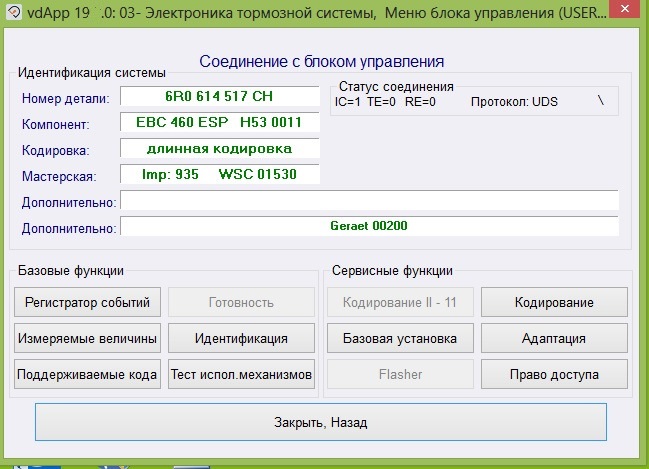The height and width of the screenshot is (469, 649).
Task: Click the Geraet 00200 additional field
Action: [370, 226]
